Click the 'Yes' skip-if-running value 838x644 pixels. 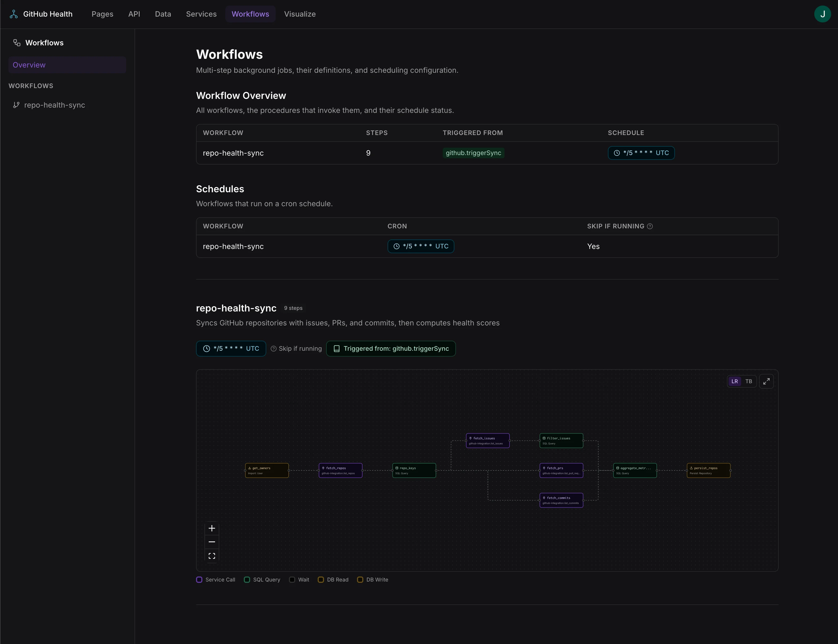point(593,247)
